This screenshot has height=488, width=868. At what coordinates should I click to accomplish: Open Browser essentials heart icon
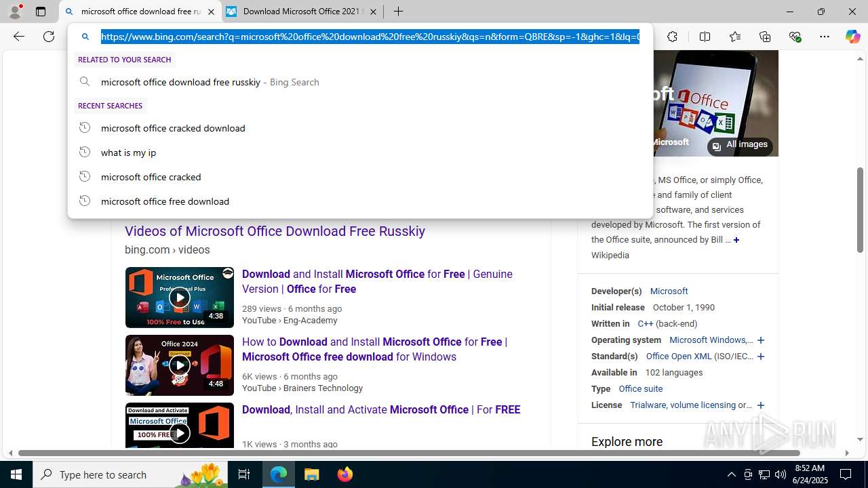[795, 37]
